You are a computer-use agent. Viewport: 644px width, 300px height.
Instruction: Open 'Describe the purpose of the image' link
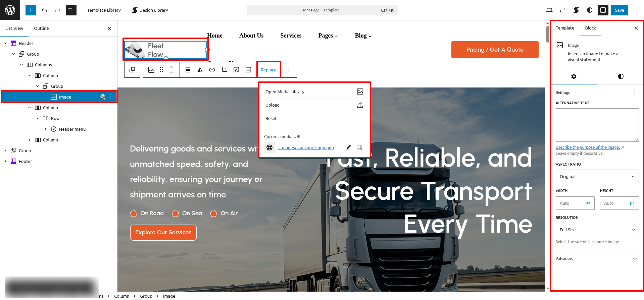(x=588, y=147)
